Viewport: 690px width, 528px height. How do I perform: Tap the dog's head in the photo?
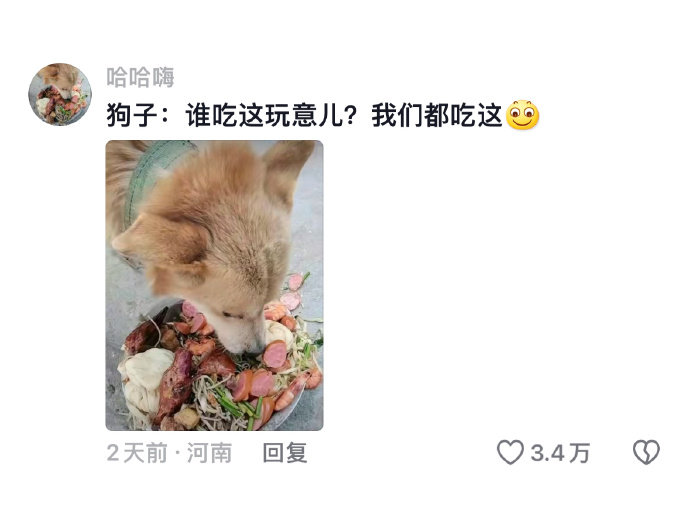tap(216, 246)
